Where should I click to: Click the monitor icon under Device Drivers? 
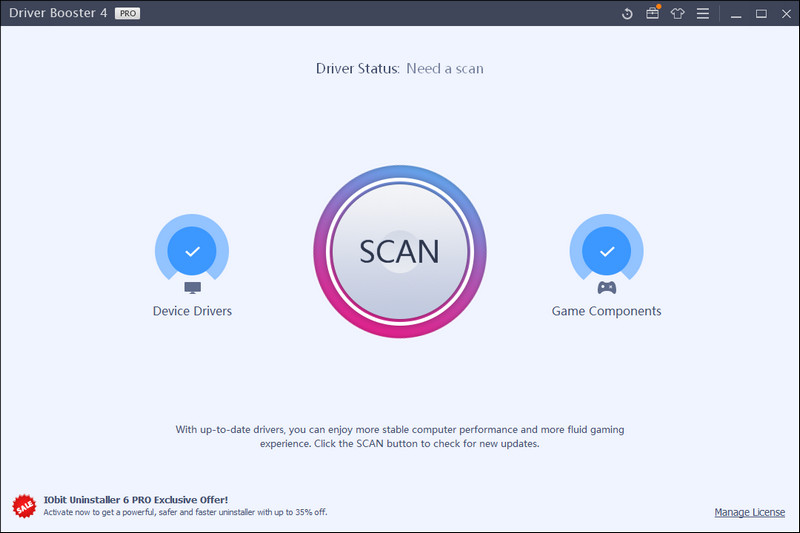(x=192, y=288)
